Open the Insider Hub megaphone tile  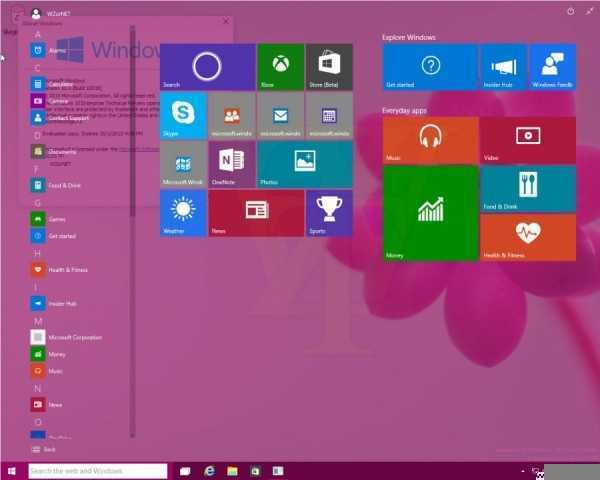point(504,67)
